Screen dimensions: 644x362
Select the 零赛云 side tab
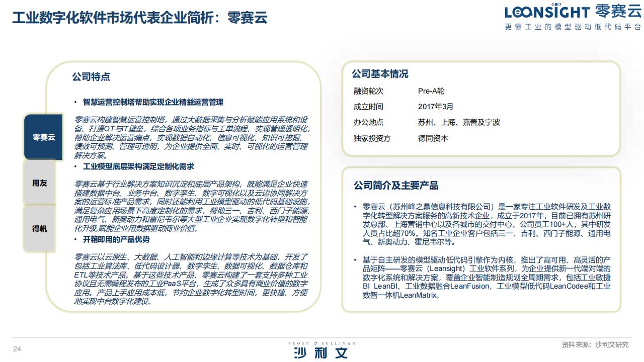coord(43,137)
